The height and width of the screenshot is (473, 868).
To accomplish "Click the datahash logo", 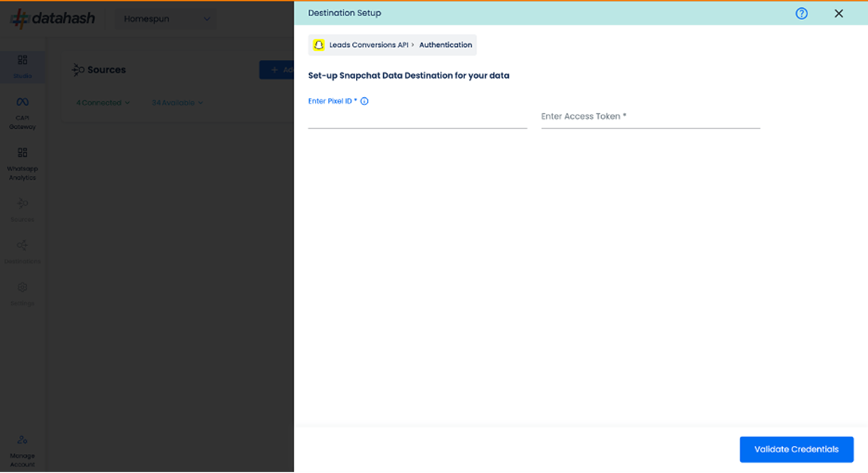I will click(x=53, y=18).
